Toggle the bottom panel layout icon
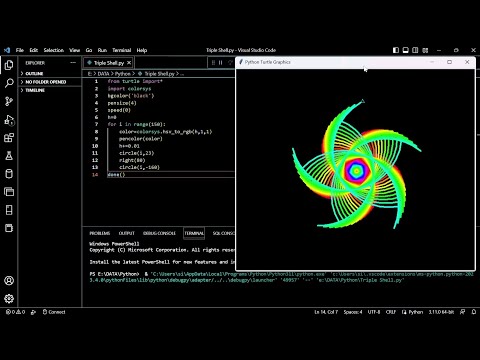The height and width of the screenshot is (360, 480). (405, 50)
